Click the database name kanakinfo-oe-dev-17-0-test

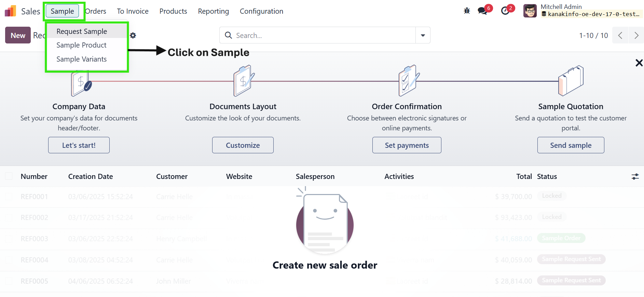[593, 14]
